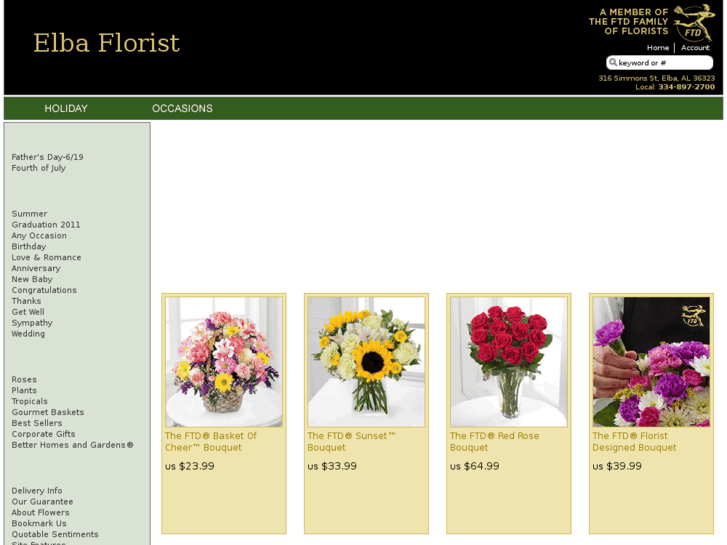Click the US $23.99 price
Viewport: 727px width, 545px height.
pos(190,466)
